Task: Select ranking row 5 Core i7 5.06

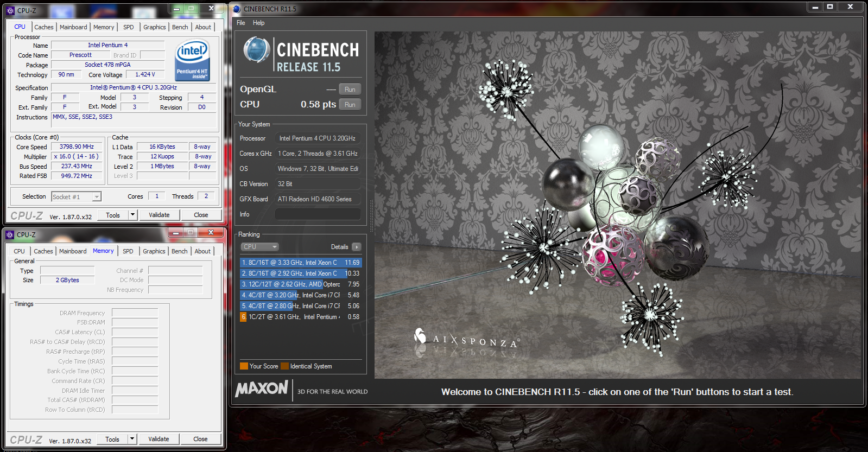Action: click(300, 306)
